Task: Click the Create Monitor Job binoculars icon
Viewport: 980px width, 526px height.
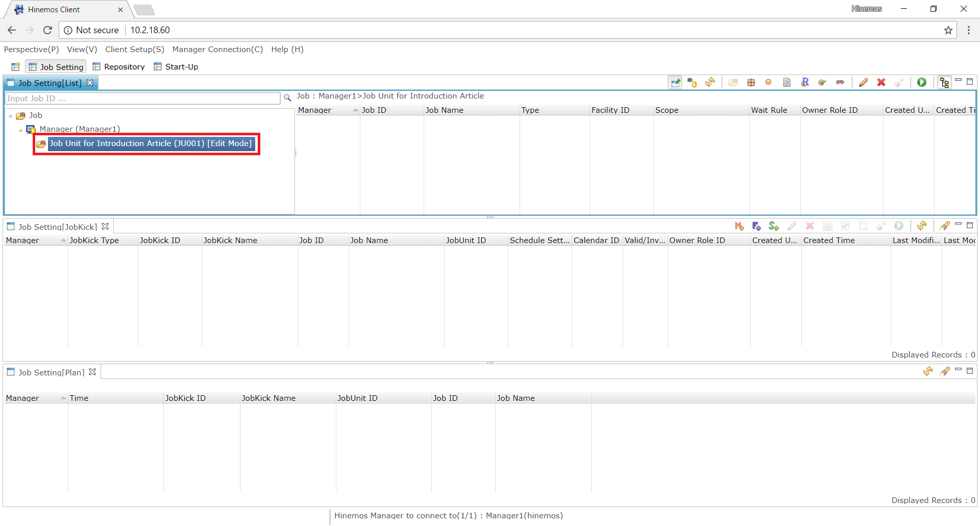Action: [x=840, y=83]
